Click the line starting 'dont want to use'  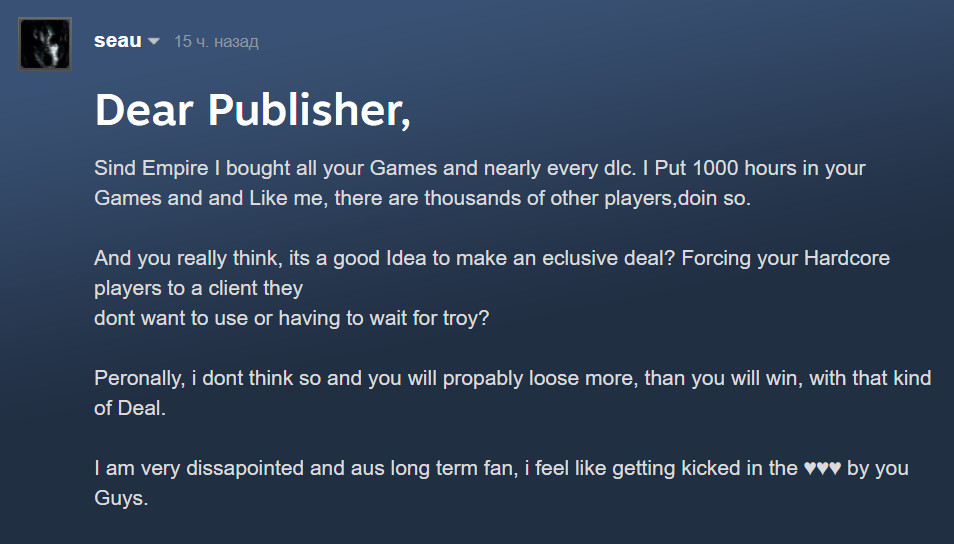click(291, 318)
